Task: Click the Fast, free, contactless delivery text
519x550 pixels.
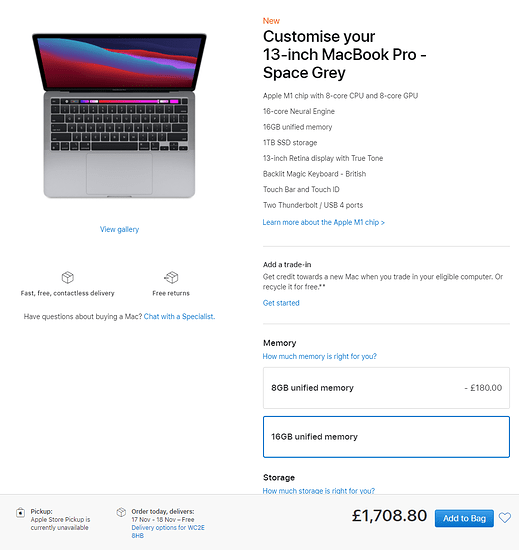Action: [x=68, y=293]
